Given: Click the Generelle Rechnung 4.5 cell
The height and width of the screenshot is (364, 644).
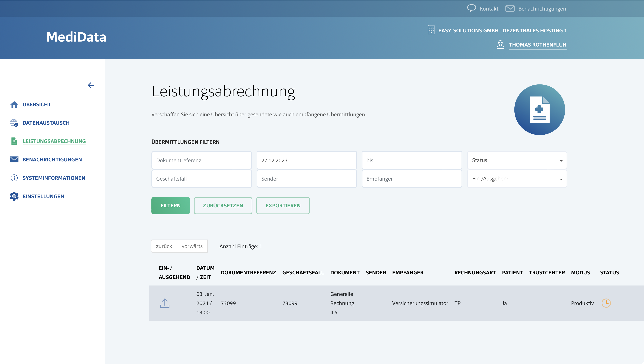Looking at the screenshot, I should 342,303.
